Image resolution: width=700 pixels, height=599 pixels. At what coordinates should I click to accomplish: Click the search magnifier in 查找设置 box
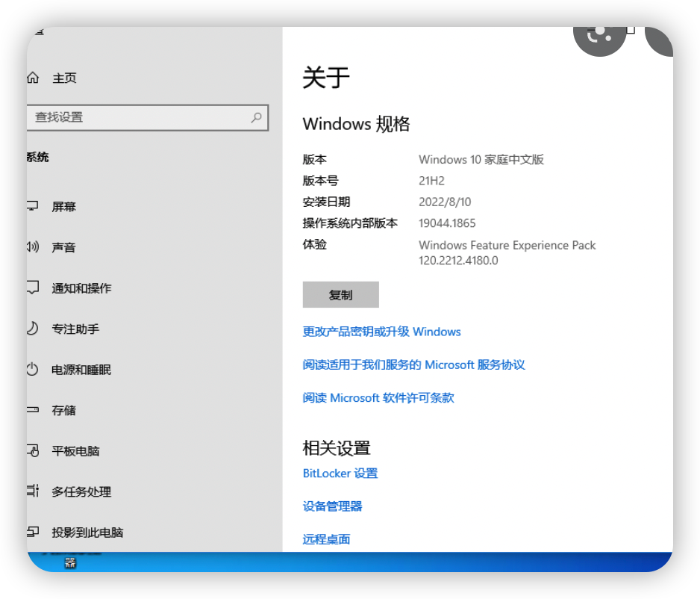coord(257,117)
